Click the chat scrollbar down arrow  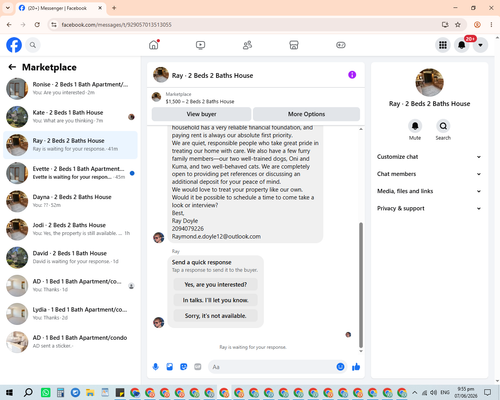361,351
